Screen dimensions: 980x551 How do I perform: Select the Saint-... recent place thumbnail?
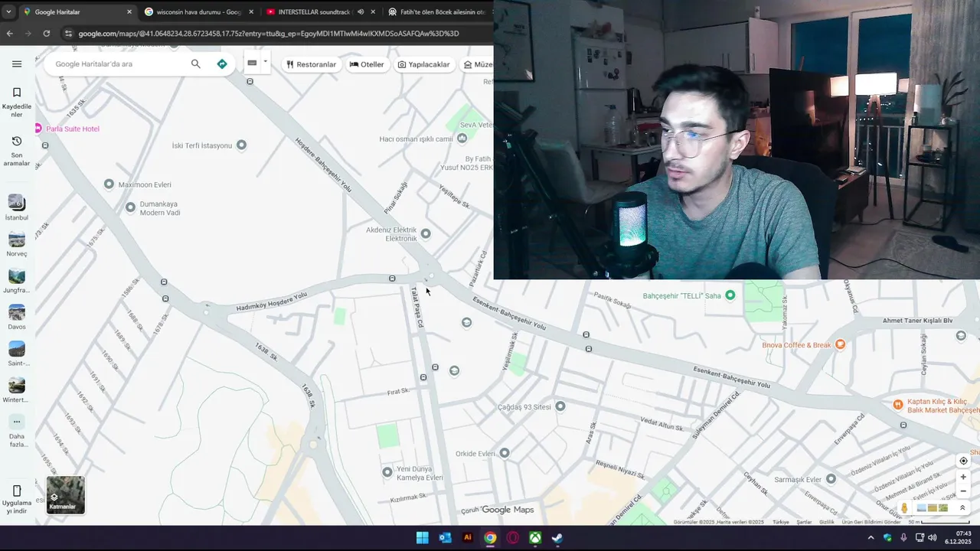point(17,349)
